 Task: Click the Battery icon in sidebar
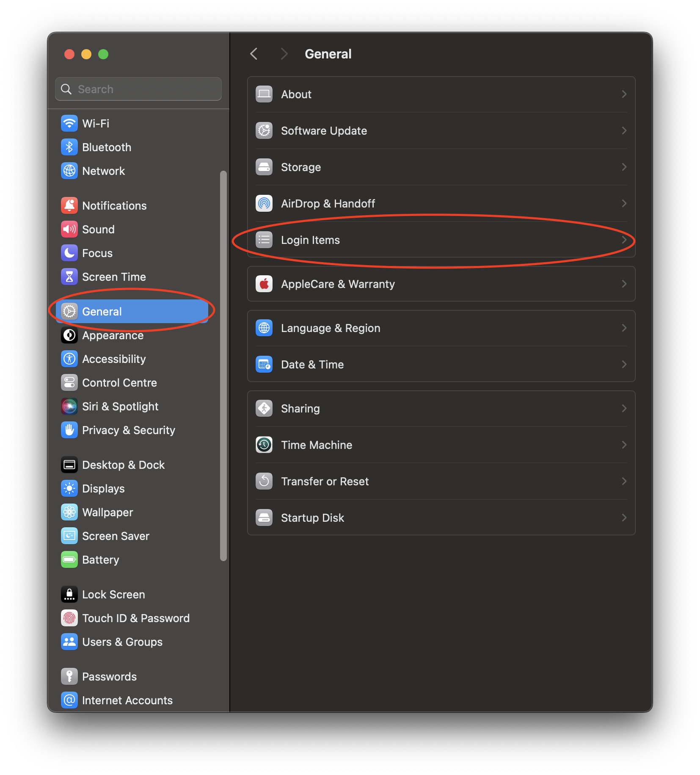[x=69, y=559]
